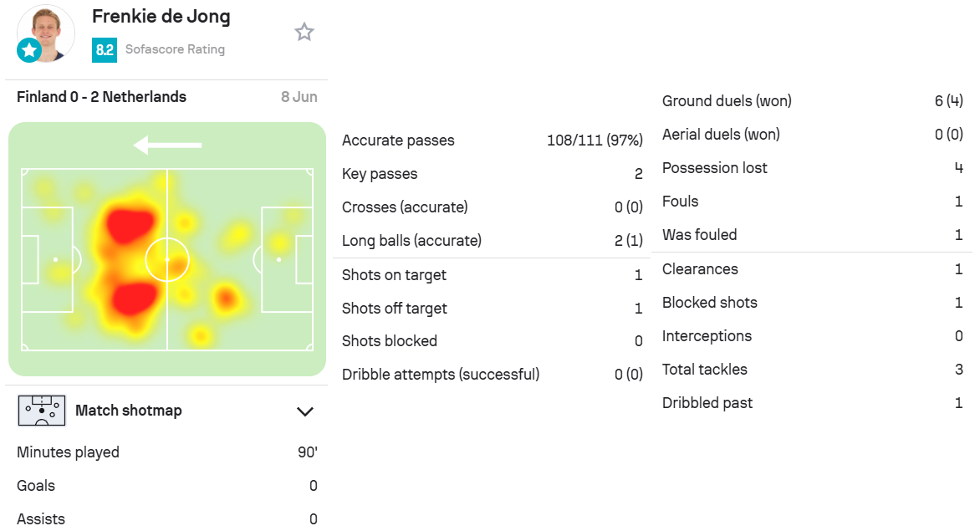The width and height of the screenshot is (980, 531).
Task: Click the Minutes played row
Action: tap(166, 452)
